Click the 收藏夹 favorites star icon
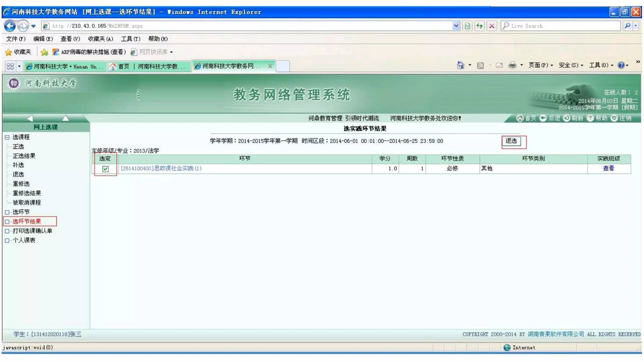 [x=8, y=52]
